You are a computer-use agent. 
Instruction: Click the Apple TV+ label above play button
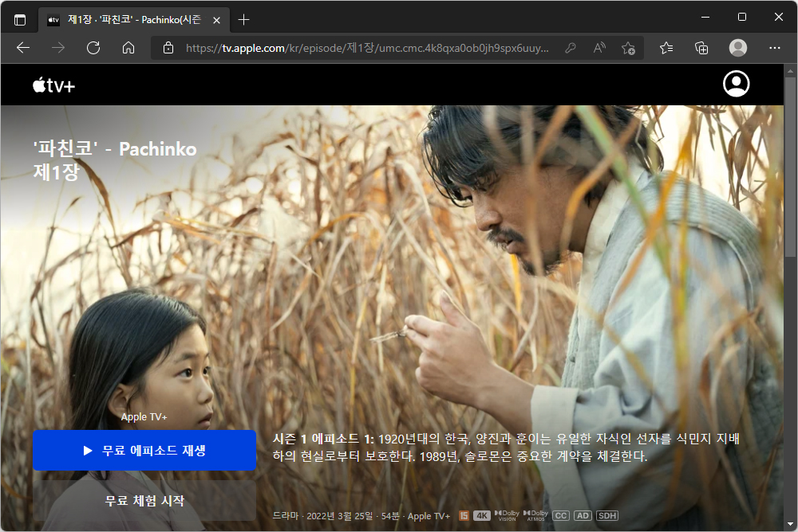coord(144,417)
